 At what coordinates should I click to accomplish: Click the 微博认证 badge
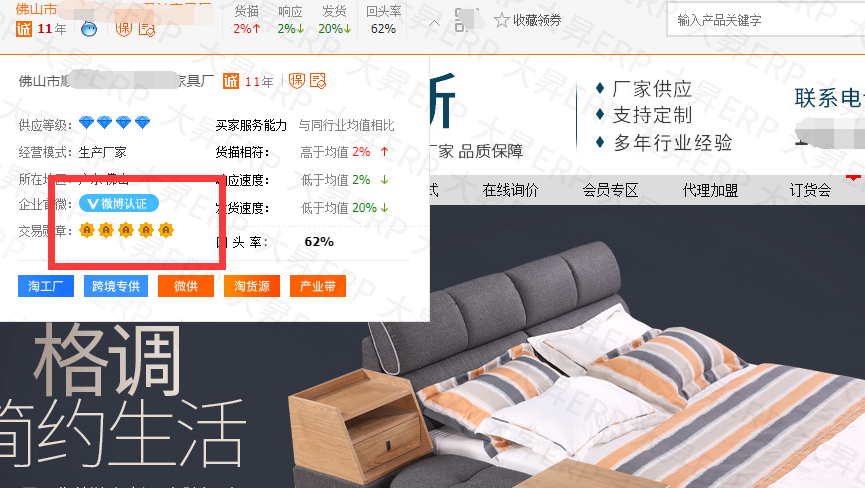point(119,203)
